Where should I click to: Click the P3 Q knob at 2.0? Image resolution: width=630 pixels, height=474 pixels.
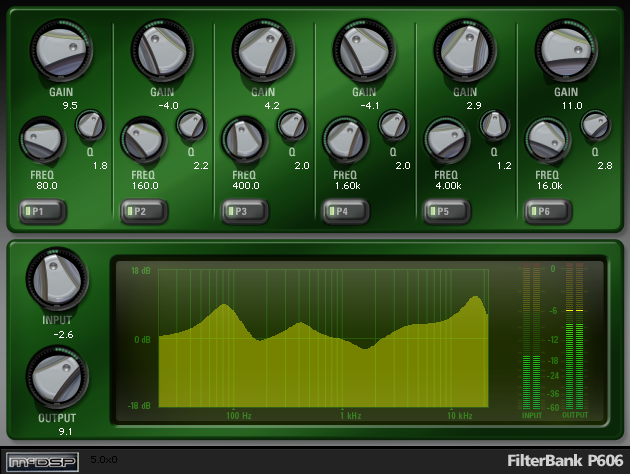point(292,125)
